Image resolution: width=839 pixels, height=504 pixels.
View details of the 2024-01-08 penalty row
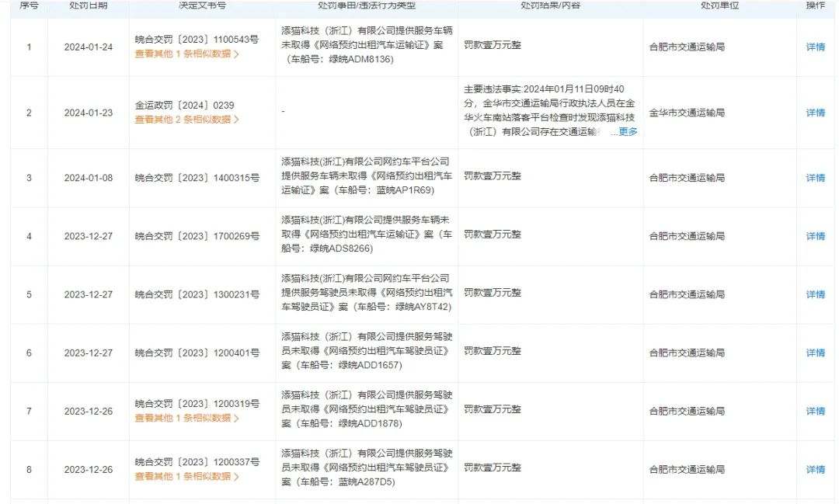(x=814, y=178)
